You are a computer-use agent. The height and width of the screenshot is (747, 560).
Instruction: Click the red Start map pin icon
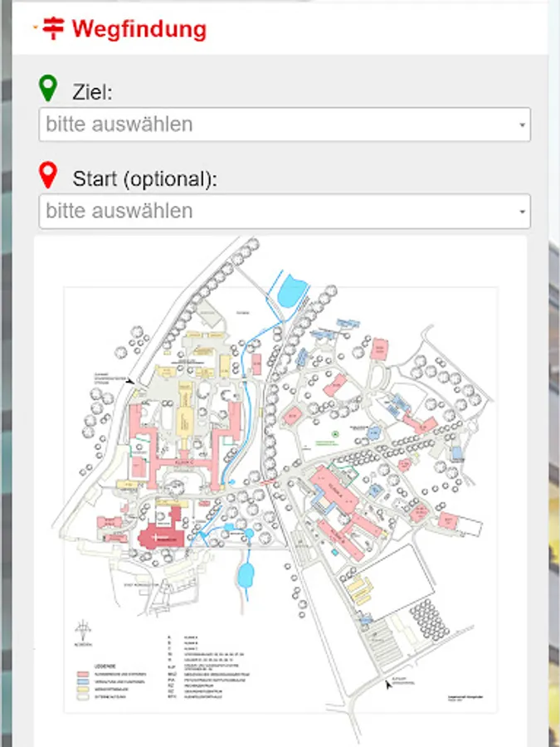tap(47, 175)
